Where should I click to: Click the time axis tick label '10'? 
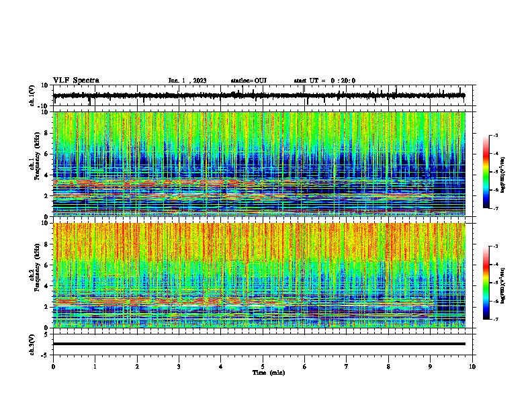pos(472,367)
